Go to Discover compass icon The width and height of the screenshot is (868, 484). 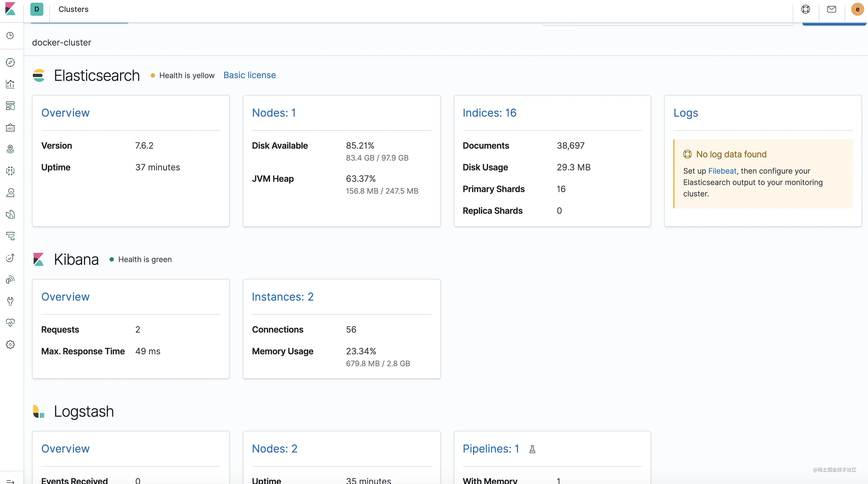pos(11,62)
